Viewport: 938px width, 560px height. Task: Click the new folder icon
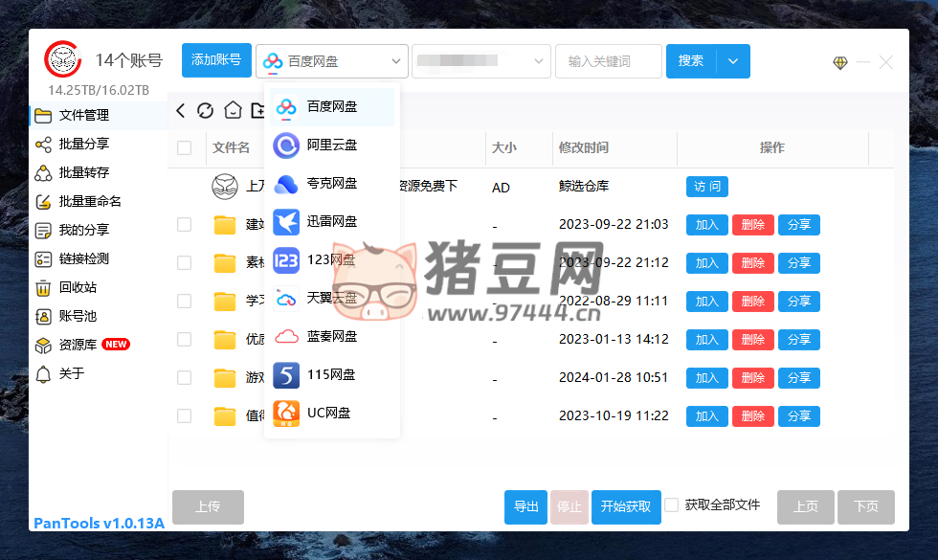(x=257, y=110)
